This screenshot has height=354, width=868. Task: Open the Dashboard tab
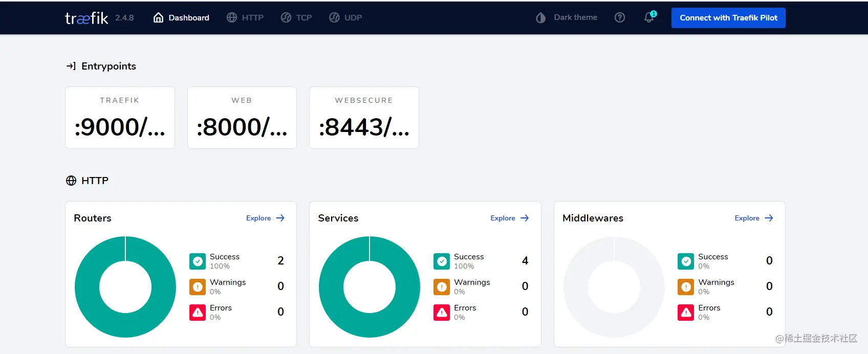pyautogui.click(x=181, y=17)
